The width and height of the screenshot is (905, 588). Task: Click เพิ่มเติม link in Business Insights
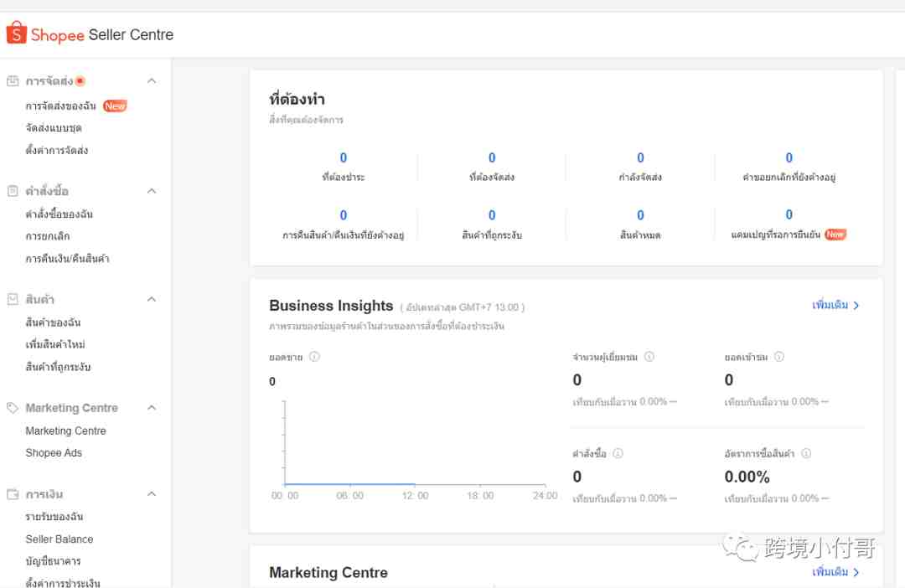pos(835,305)
